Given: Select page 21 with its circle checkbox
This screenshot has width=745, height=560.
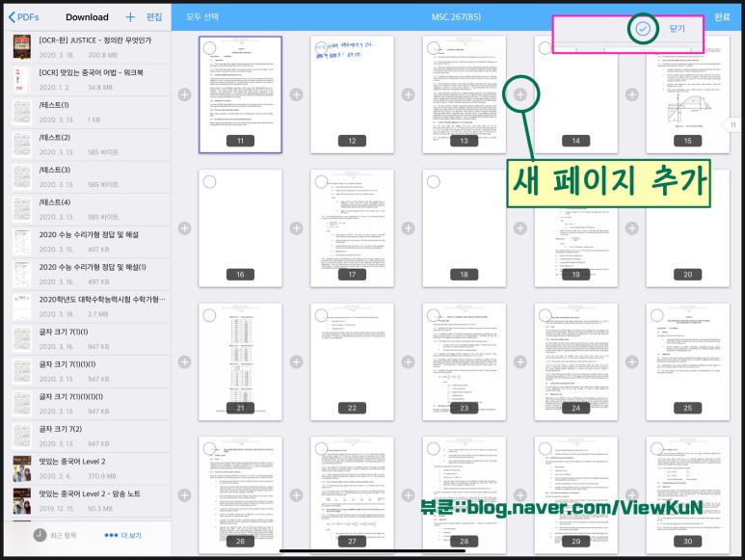Looking at the screenshot, I should pyautogui.click(x=209, y=315).
